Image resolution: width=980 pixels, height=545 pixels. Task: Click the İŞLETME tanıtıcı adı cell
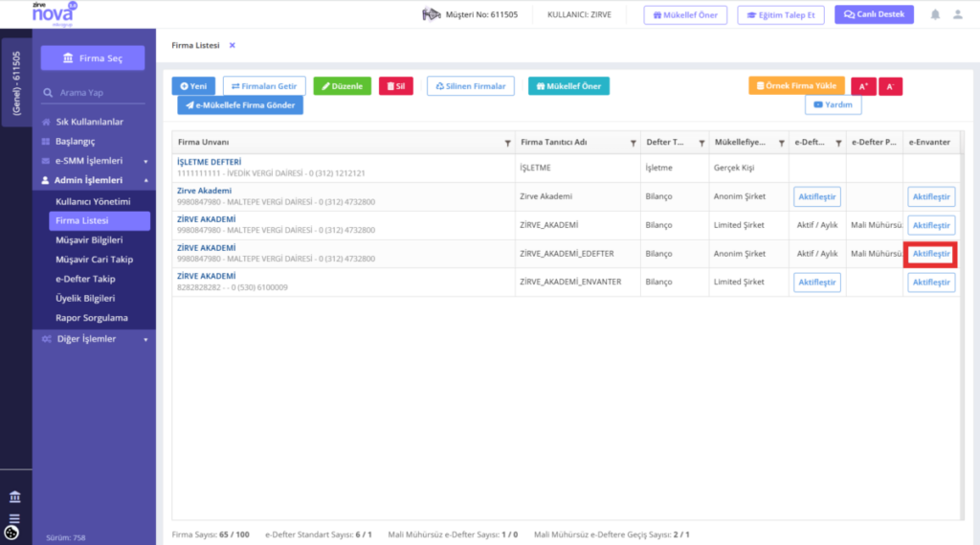[578, 168]
